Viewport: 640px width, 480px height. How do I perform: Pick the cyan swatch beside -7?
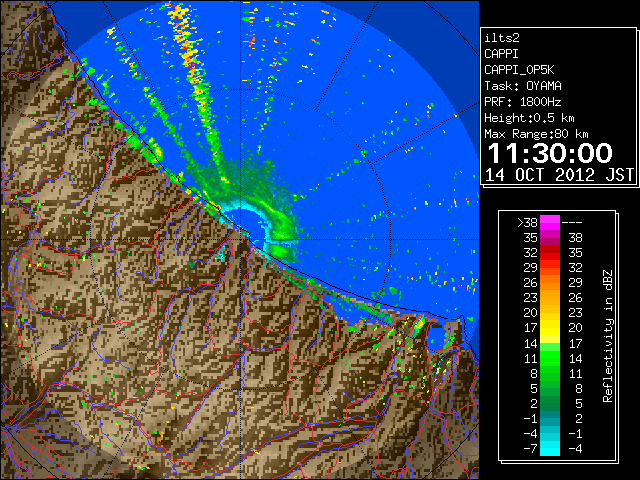click(x=550, y=448)
